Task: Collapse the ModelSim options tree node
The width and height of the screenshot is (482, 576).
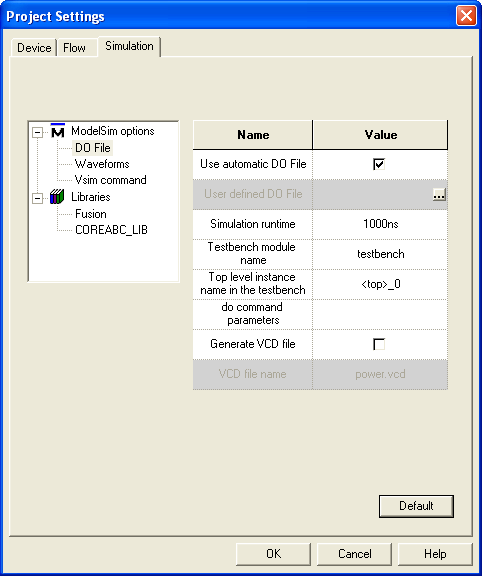Action: (x=37, y=132)
